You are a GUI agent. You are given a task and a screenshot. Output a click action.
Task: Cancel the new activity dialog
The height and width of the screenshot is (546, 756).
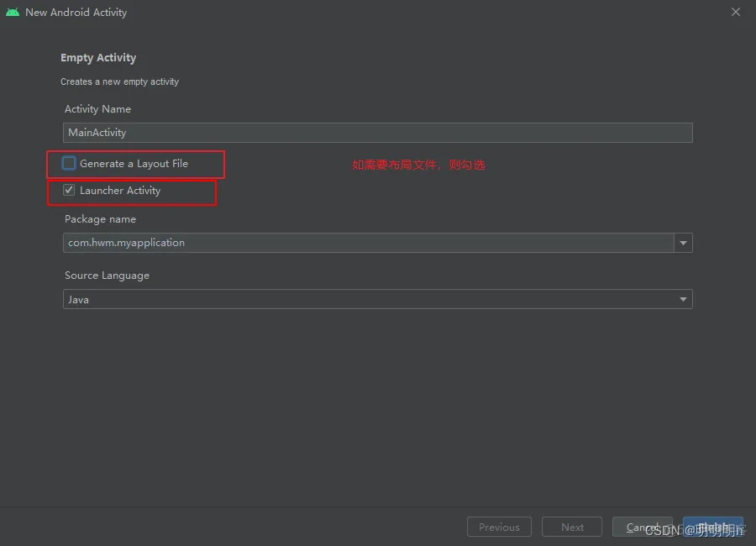643,528
